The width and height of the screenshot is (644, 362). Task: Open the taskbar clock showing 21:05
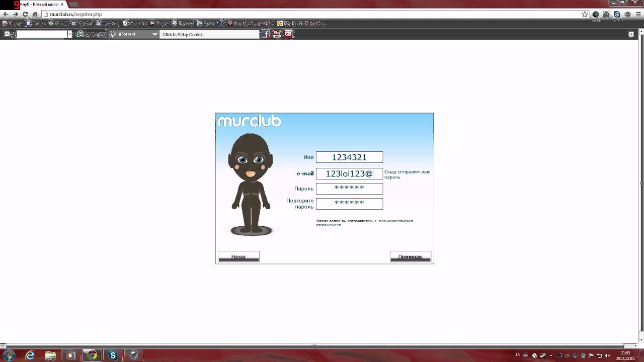click(x=625, y=355)
